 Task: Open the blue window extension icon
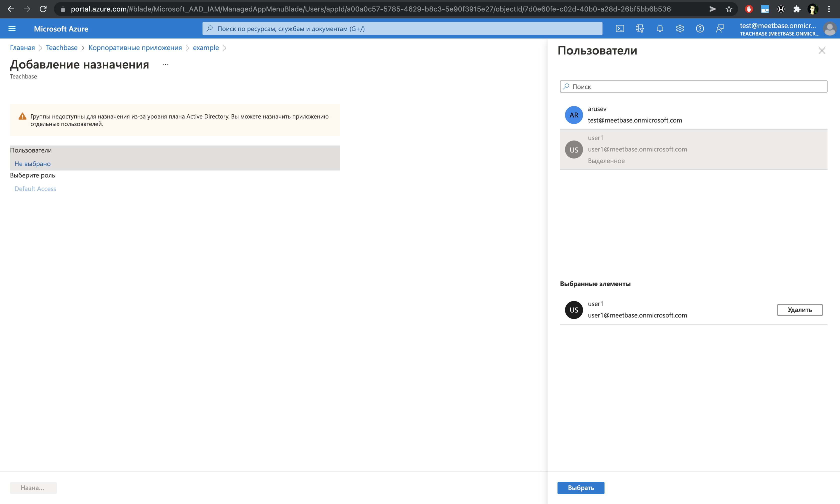764,9
